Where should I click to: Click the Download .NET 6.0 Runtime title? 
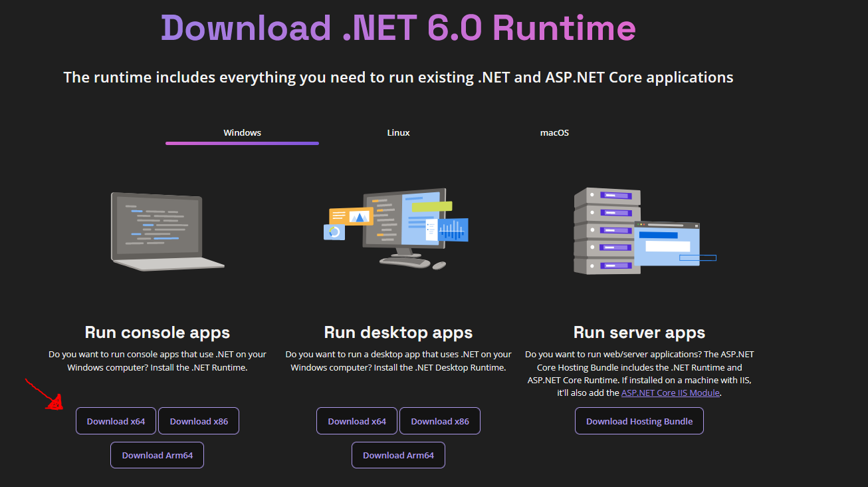pyautogui.click(x=398, y=28)
